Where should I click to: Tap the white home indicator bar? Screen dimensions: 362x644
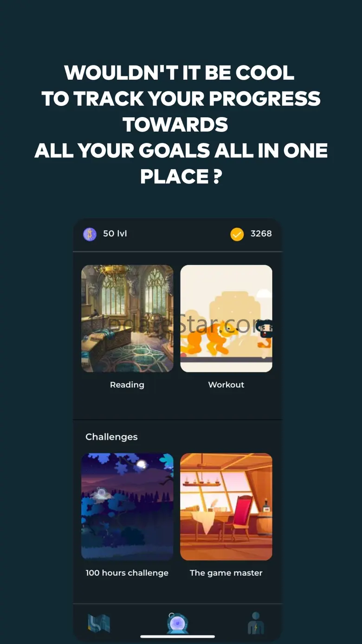(x=178, y=637)
